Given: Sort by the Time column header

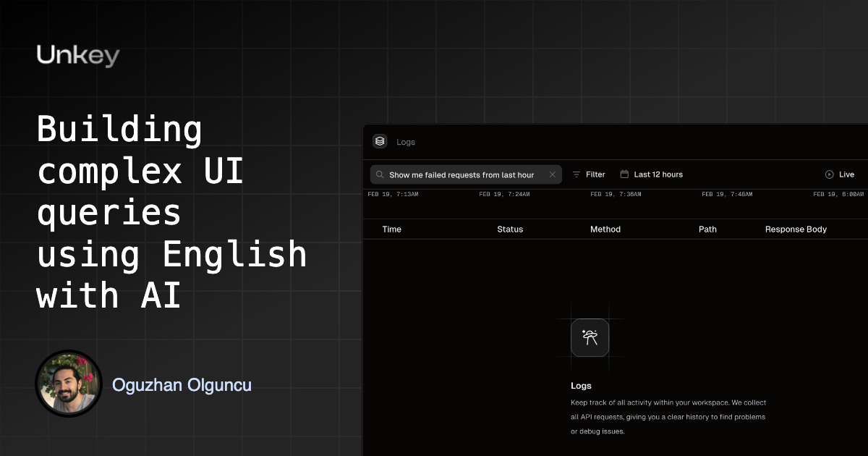Looking at the screenshot, I should click(x=391, y=229).
